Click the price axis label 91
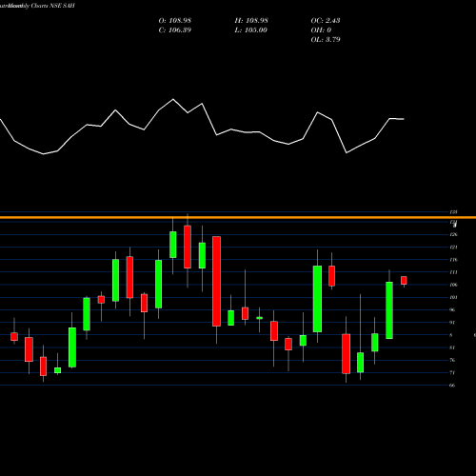This screenshot has width=476, height=476. 453,323
